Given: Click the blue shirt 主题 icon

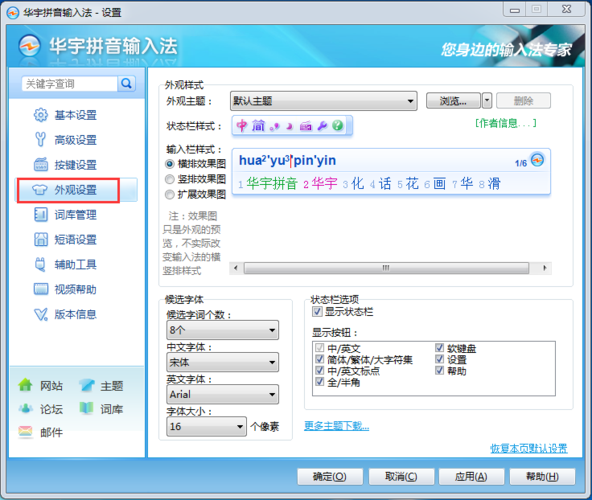Looking at the screenshot, I should pyautogui.click(x=86, y=385).
